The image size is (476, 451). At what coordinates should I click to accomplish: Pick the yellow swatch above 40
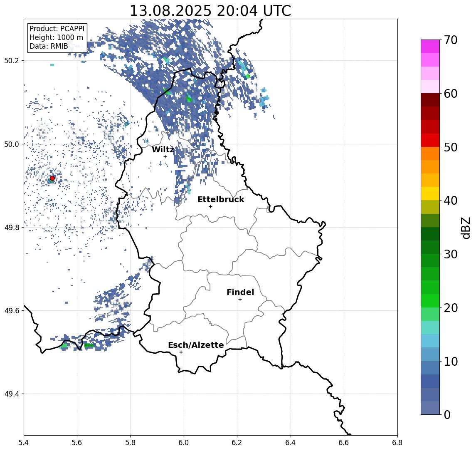pyautogui.click(x=430, y=193)
